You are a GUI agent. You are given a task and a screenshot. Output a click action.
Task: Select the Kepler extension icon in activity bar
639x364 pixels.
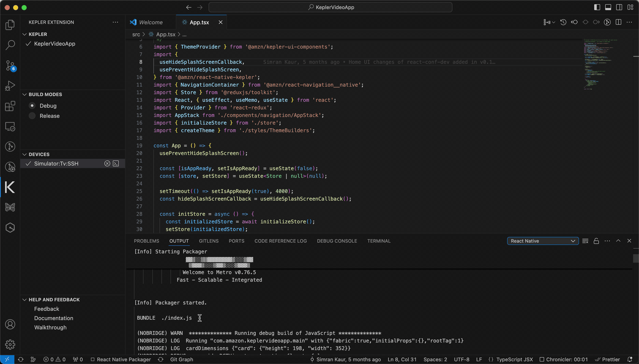[10, 187]
